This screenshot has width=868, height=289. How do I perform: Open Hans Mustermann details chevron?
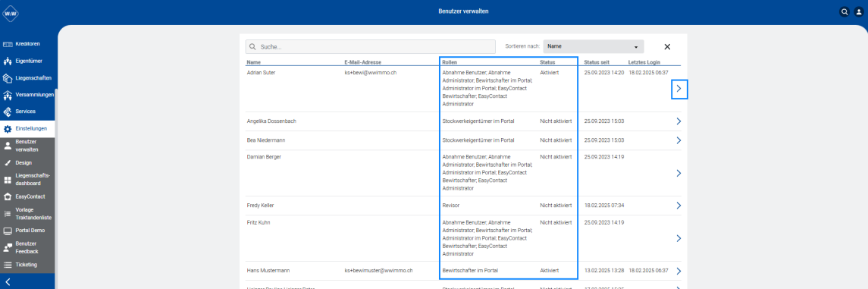pos(678,271)
